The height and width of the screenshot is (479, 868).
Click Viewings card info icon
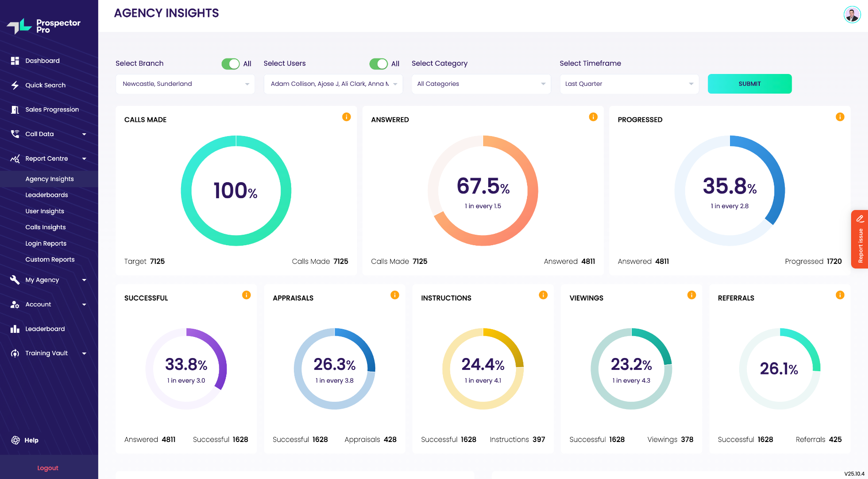point(692,295)
